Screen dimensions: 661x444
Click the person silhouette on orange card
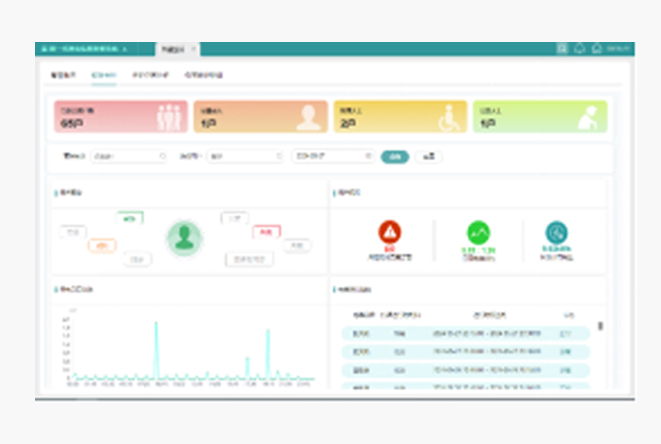pyautogui.click(x=309, y=117)
